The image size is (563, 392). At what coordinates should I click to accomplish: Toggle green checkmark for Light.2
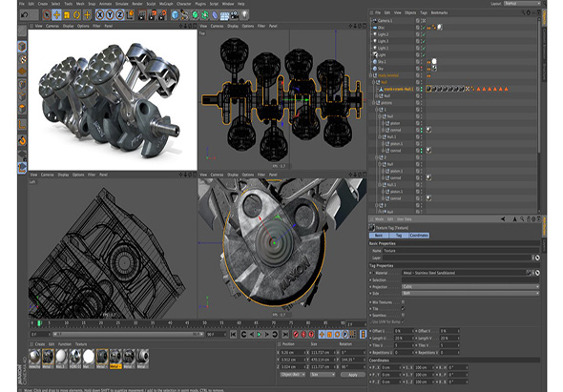point(424,34)
